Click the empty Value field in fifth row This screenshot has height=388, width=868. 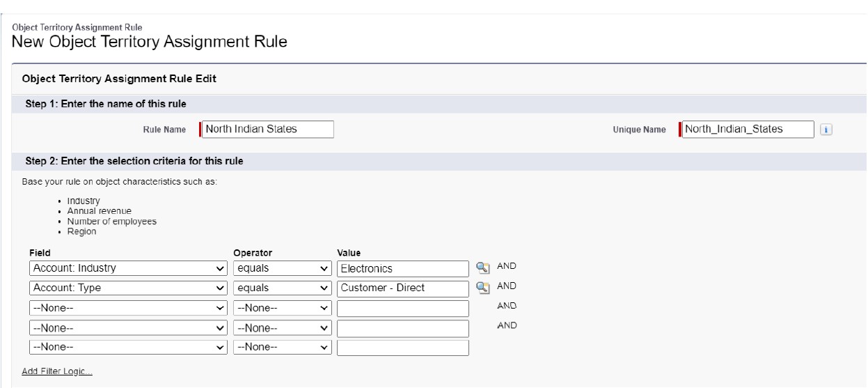[402, 347]
